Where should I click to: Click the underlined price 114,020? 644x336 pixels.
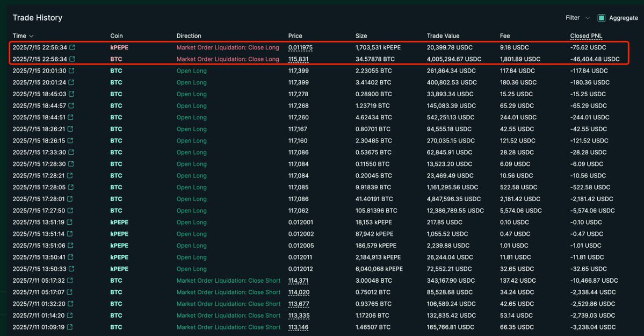299,292
